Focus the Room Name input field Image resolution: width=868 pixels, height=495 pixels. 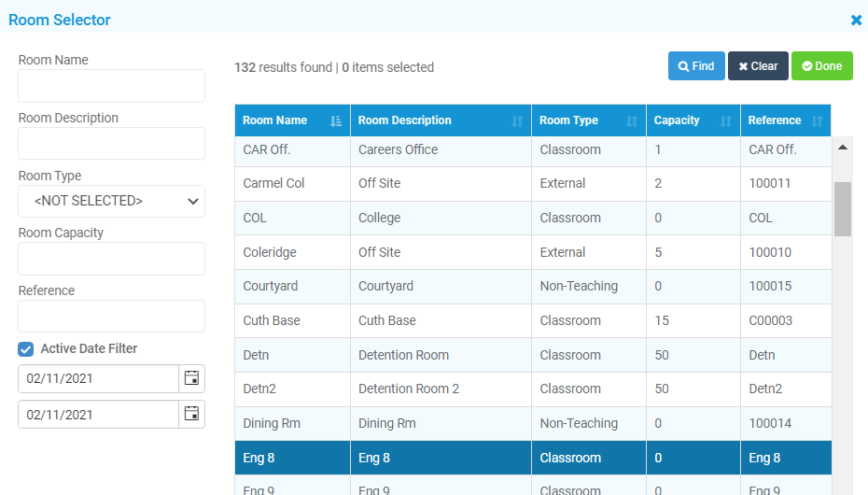pyautogui.click(x=111, y=86)
